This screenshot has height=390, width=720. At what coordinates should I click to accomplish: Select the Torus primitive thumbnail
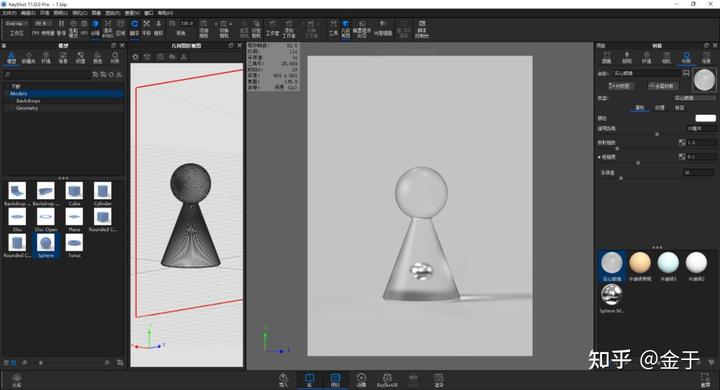74,245
